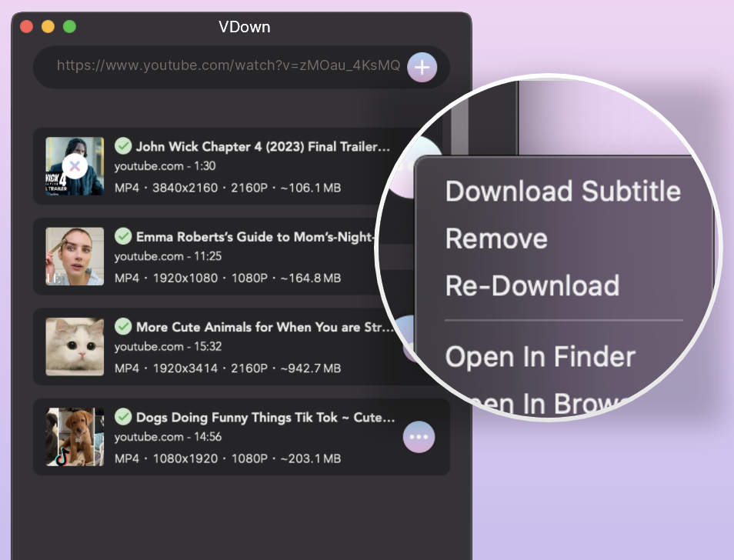Open the three-dots menu for Dogs video

[419, 437]
